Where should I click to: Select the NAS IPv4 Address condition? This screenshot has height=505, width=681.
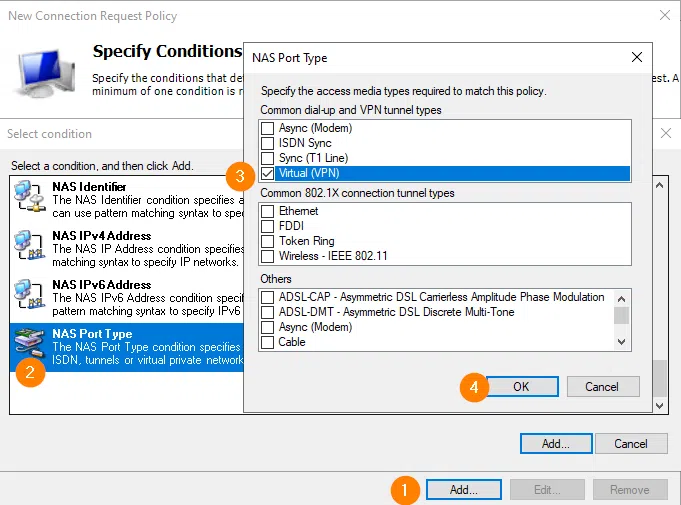[x=102, y=236]
